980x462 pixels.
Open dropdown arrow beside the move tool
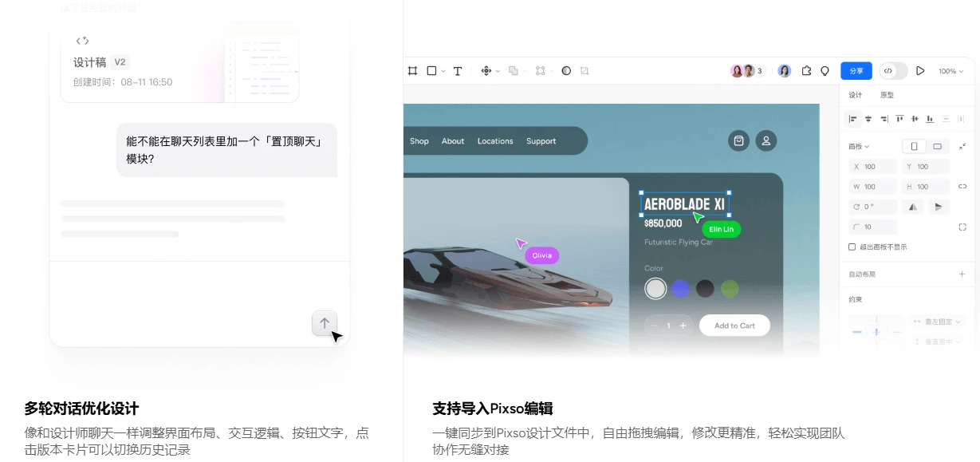click(x=498, y=71)
